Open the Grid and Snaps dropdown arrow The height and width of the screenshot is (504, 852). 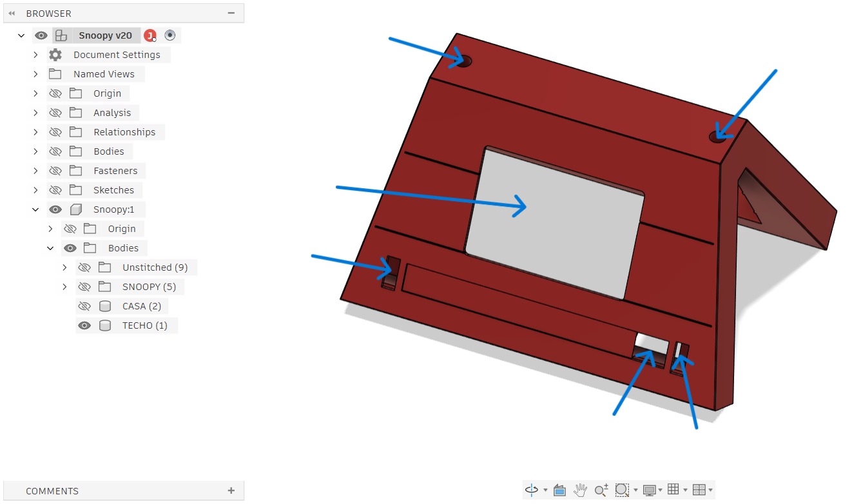point(685,491)
